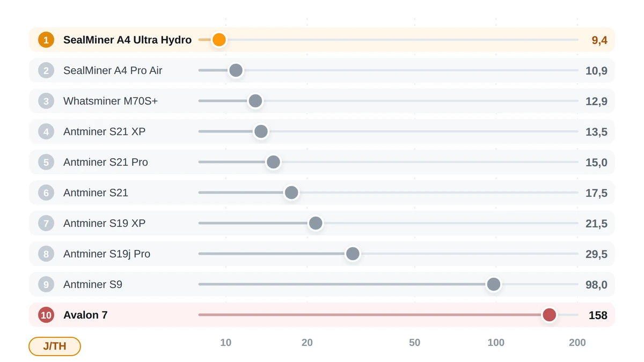
Task: Click the slider knob on the Antminer S19 XP row
Action: [316, 223]
